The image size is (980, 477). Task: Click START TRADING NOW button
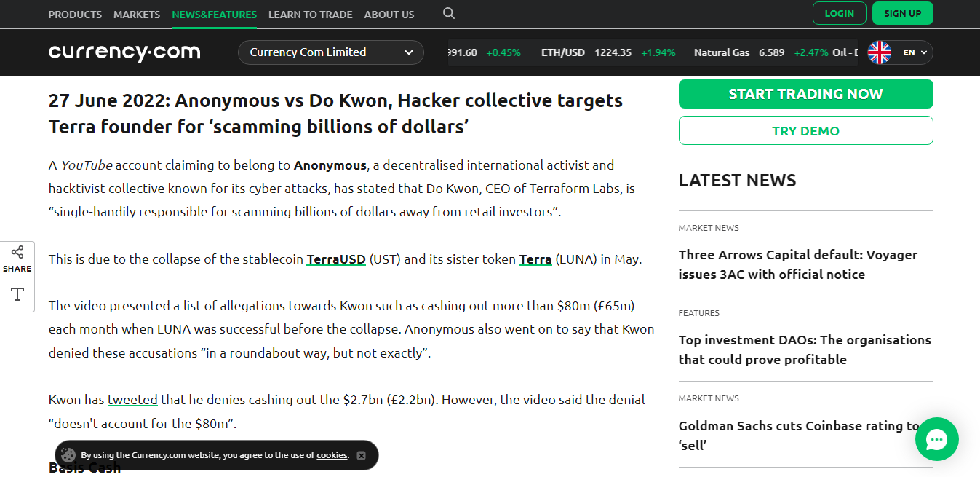click(806, 94)
